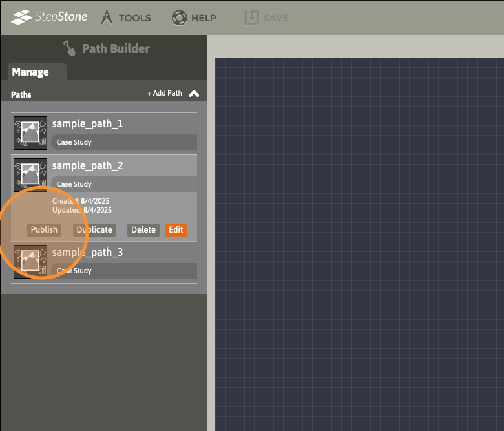The image size is (504, 431).
Task: Click the Tools compass icon
Action: (x=107, y=17)
